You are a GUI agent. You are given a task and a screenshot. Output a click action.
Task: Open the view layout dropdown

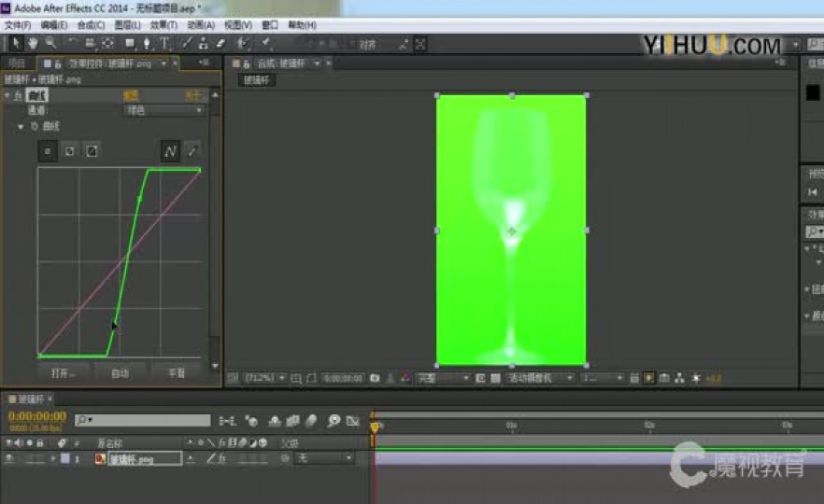603,378
